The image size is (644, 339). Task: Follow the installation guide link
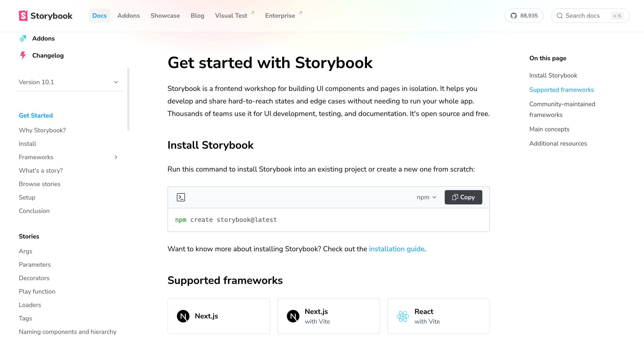(397, 249)
